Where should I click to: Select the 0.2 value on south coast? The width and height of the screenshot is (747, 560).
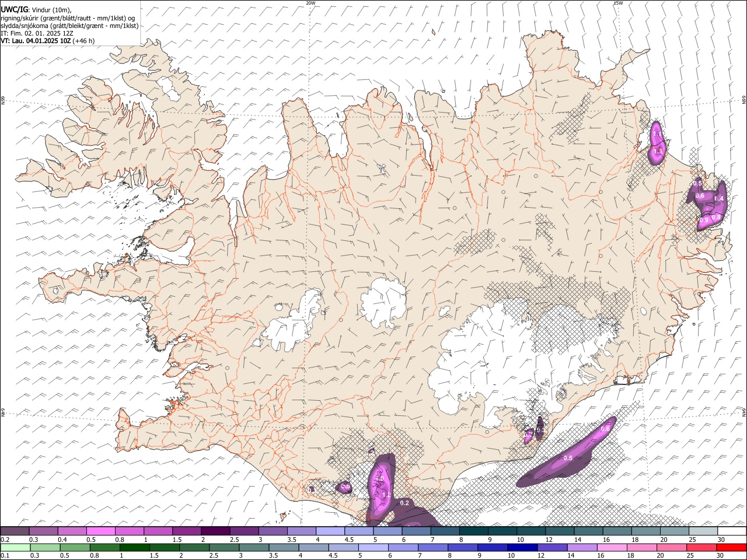click(x=404, y=503)
